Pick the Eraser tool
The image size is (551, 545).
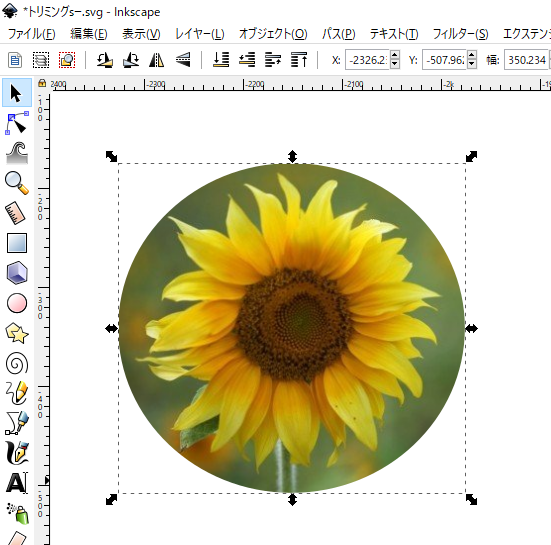[x=17, y=538]
